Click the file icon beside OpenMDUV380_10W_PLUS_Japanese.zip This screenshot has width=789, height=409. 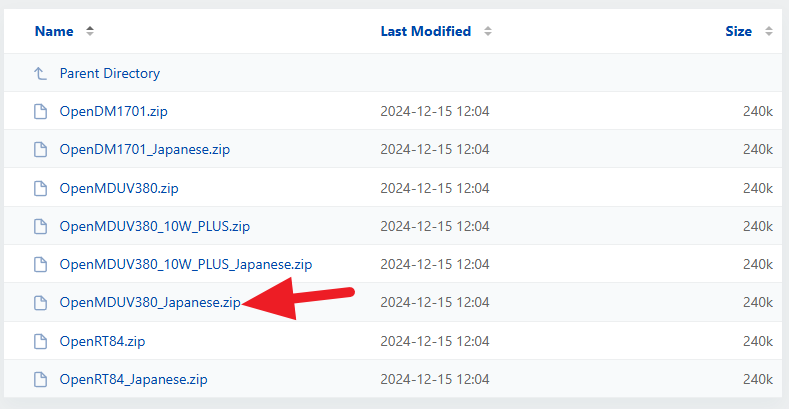pyautogui.click(x=40, y=264)
